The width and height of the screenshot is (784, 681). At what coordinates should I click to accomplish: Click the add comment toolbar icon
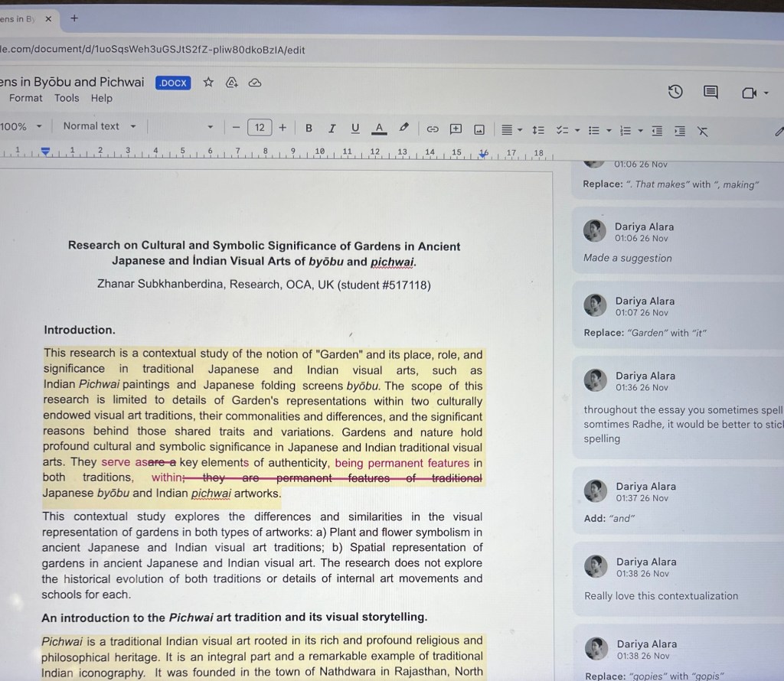pyautogui.click(x=456, y=129)
